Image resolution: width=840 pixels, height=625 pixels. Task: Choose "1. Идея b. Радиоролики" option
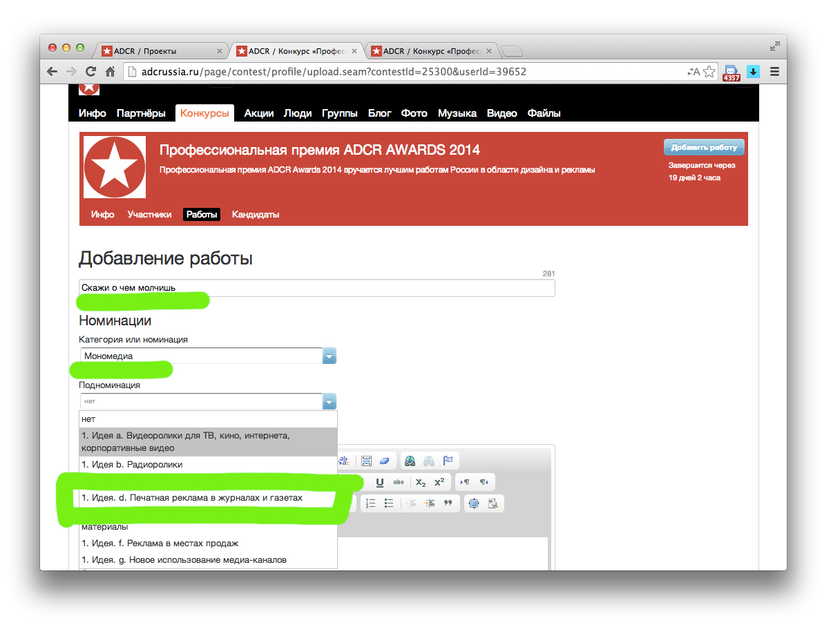[208, 465]
